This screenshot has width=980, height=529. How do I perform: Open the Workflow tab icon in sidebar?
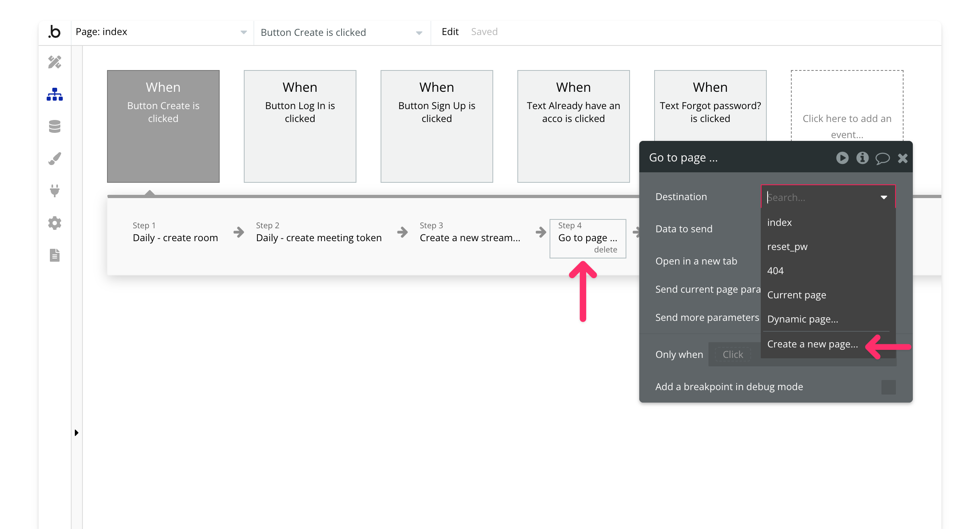55,94
